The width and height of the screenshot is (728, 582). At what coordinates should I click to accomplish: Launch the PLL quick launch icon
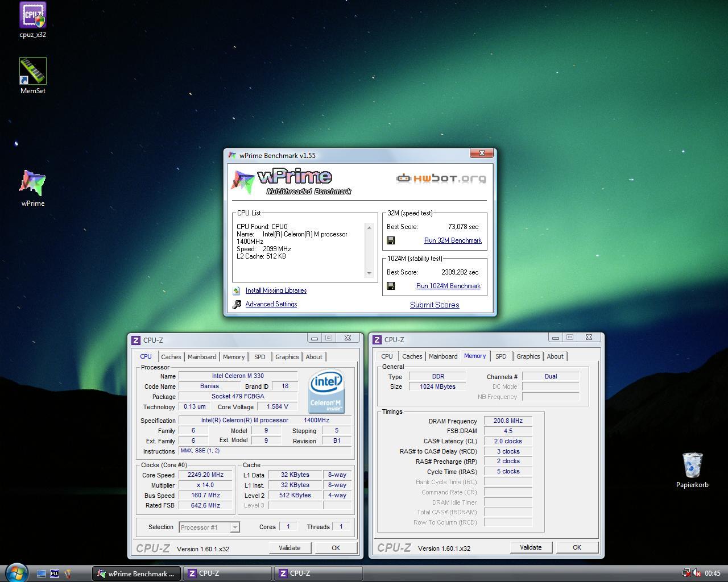click(x=55, y=573)
